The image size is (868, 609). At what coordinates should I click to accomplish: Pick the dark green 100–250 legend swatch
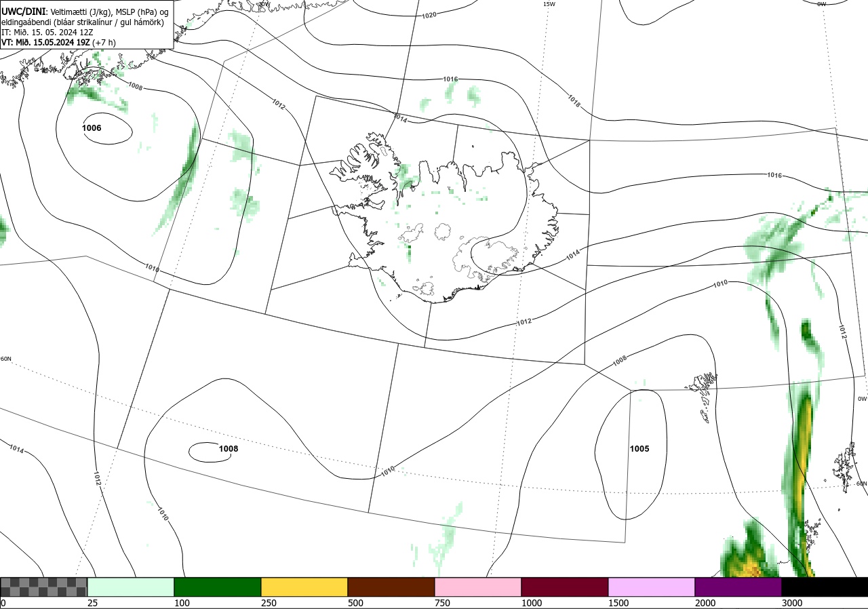(x=218, y=587)
